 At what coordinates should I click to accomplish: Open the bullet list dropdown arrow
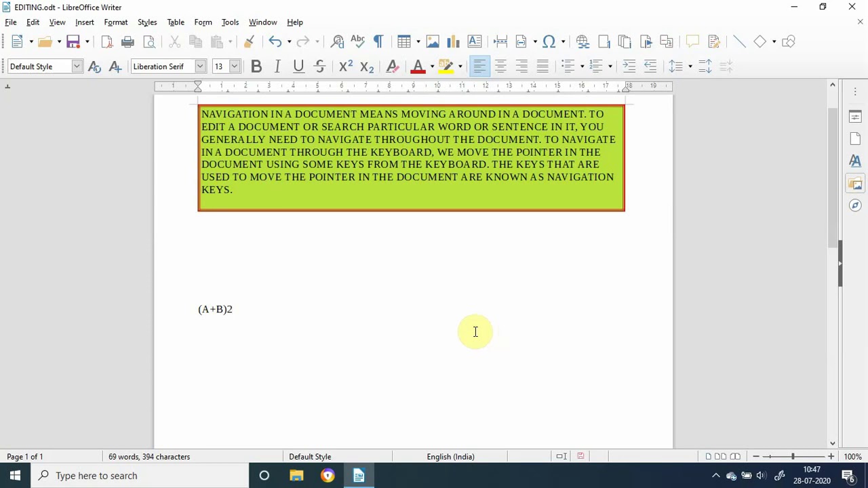point(582,66)
